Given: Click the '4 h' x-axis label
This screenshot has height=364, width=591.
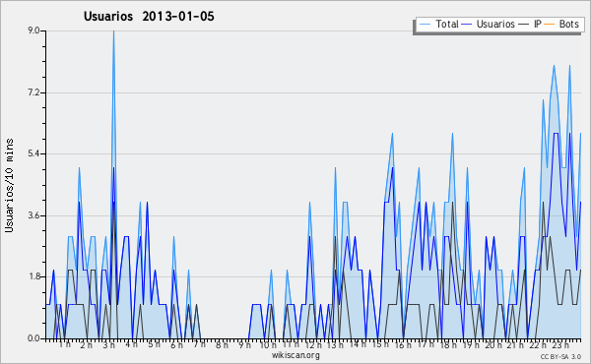Looking at the screenshot, I should [x=132, y=344].
